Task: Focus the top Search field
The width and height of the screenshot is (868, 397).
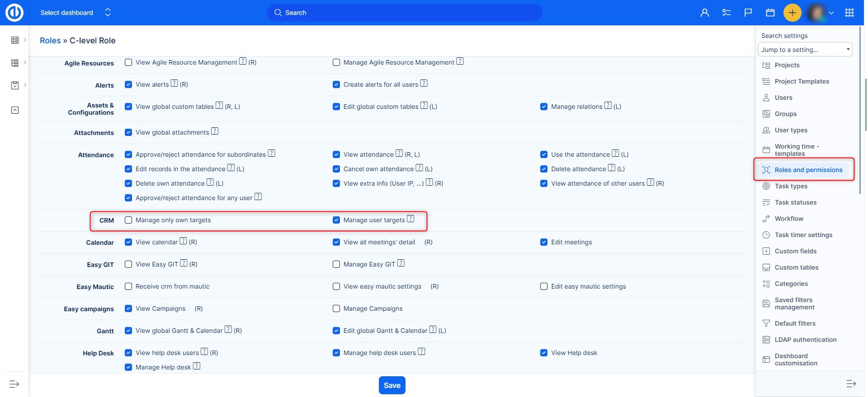Action: click(405, 13)
